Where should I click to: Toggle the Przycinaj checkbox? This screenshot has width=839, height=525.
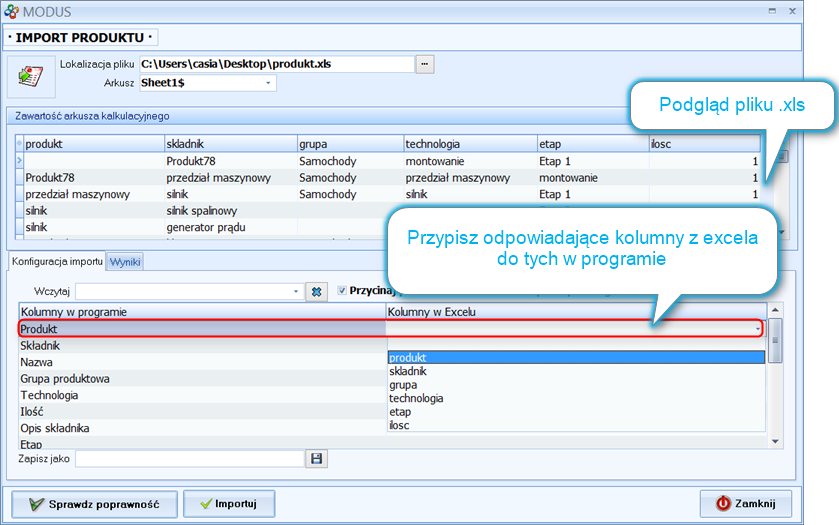pyautogui.click(x=342, y=290)
